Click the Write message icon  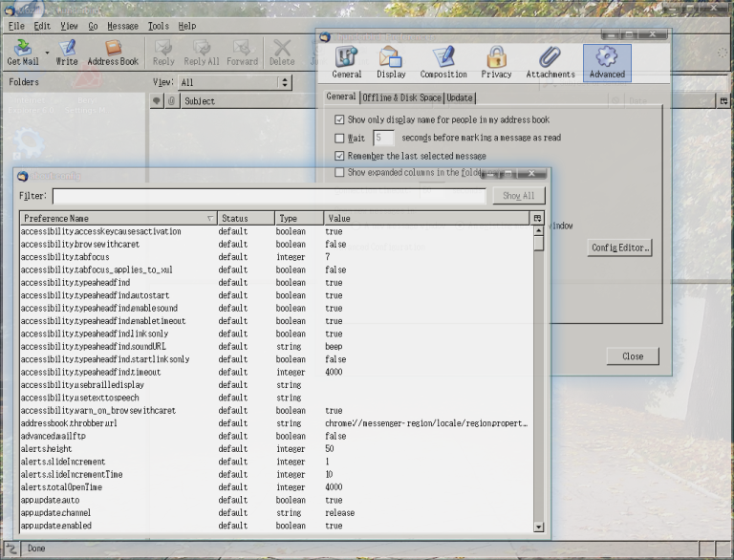tap(67, 53)
